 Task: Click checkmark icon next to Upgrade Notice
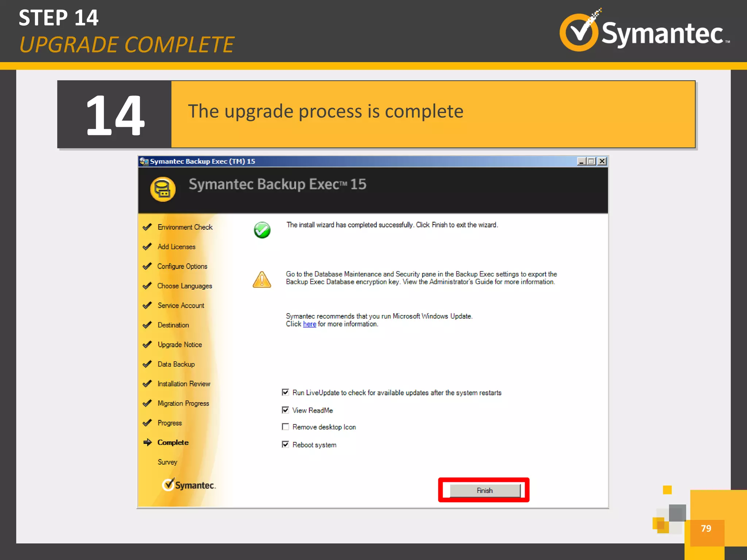(147, 345)
